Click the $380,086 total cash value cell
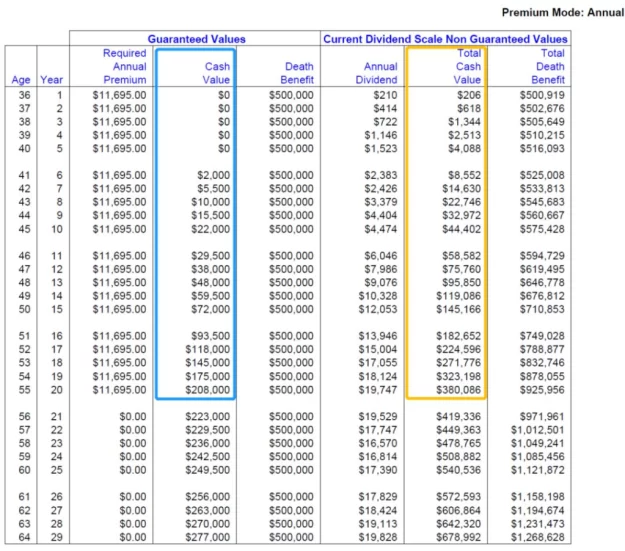Screen dimensions: 625x551 [460, 390]
